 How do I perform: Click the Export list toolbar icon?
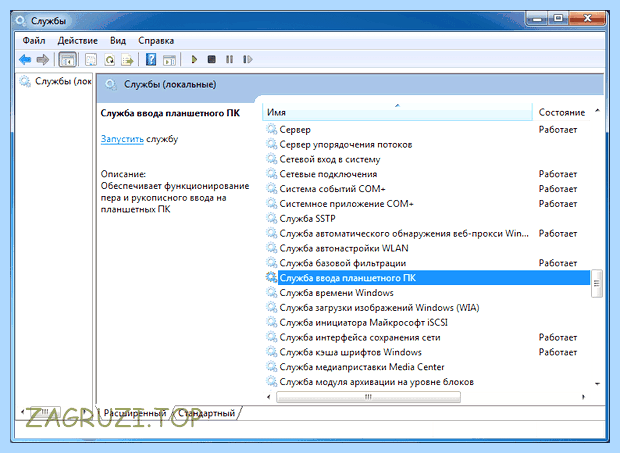click(x=127, y=60)
